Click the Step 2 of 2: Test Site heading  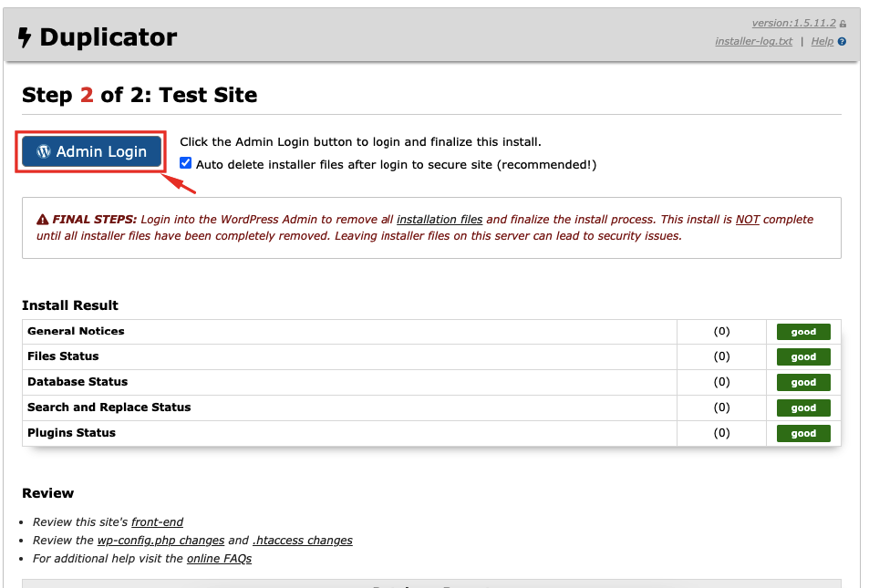point(140,95)
